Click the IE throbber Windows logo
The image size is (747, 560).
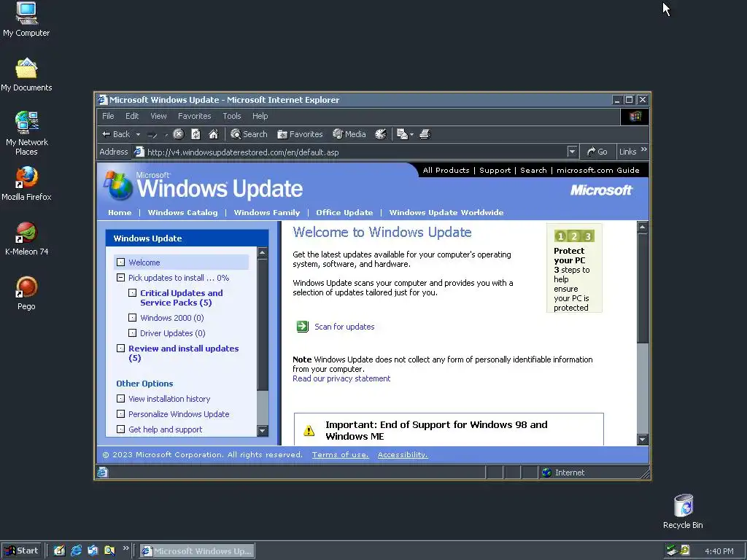pos(635,117)
